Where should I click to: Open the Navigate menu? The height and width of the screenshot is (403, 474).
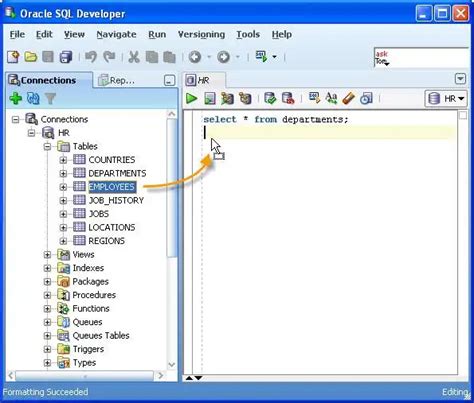[x=116, y=34]
